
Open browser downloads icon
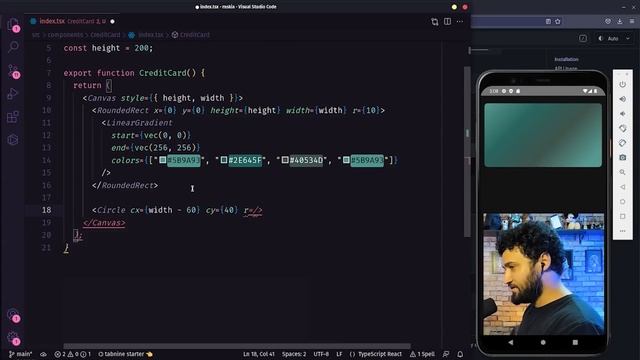tap(620, 21)
